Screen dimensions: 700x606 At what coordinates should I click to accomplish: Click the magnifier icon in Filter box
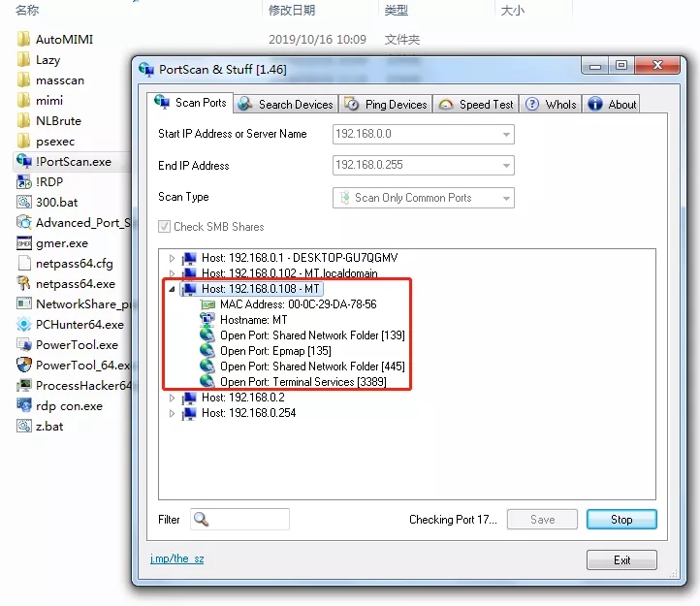(202, 520)
